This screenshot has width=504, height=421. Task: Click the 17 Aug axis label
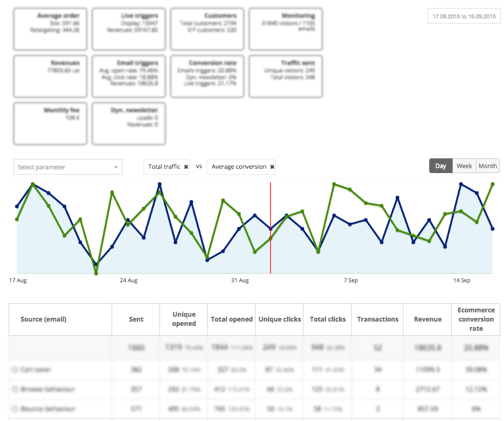click(x=18, y=280)
